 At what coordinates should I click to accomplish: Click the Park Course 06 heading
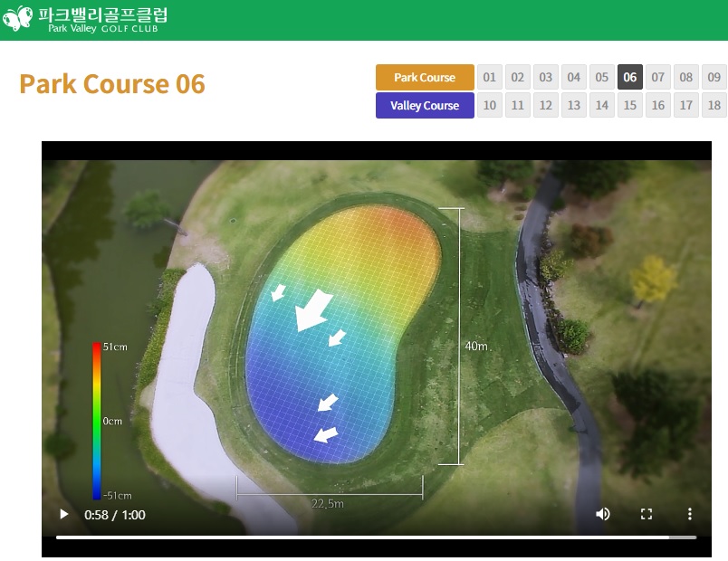[x=112, y=84]
